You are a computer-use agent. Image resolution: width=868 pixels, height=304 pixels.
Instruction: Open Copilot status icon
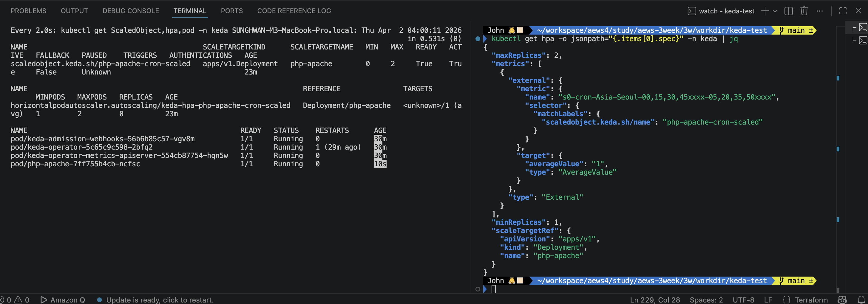[842, 300]
